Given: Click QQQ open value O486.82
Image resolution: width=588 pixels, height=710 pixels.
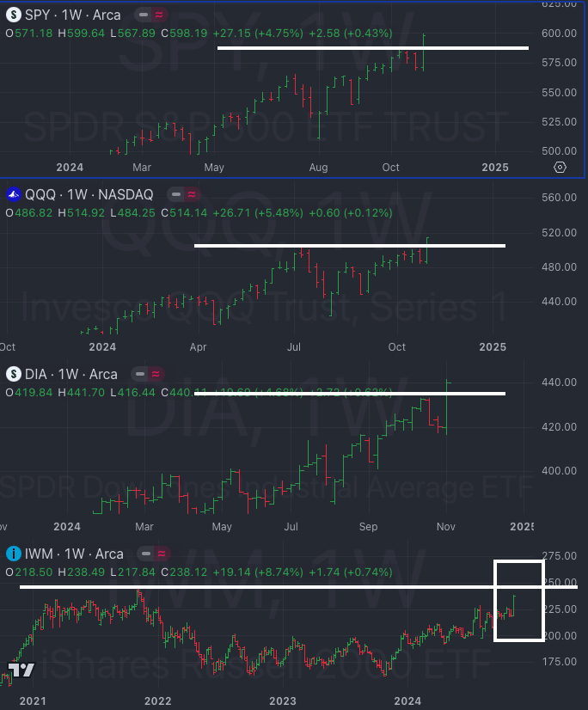Looking at the screenshot, I should point(29,213).
